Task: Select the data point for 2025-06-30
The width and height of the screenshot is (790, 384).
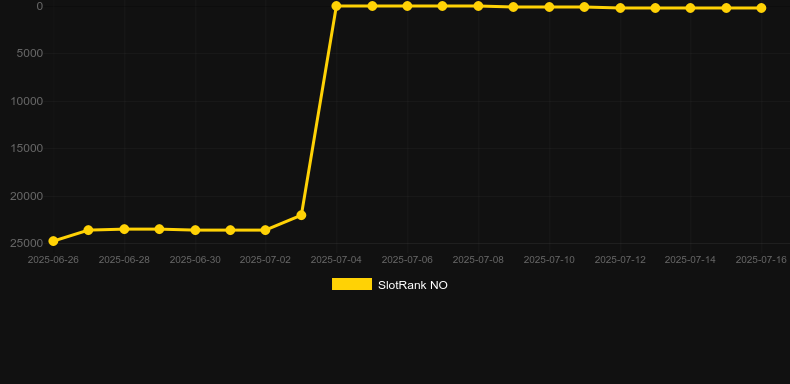Action: pyautogui.click(x=195, y=230)
